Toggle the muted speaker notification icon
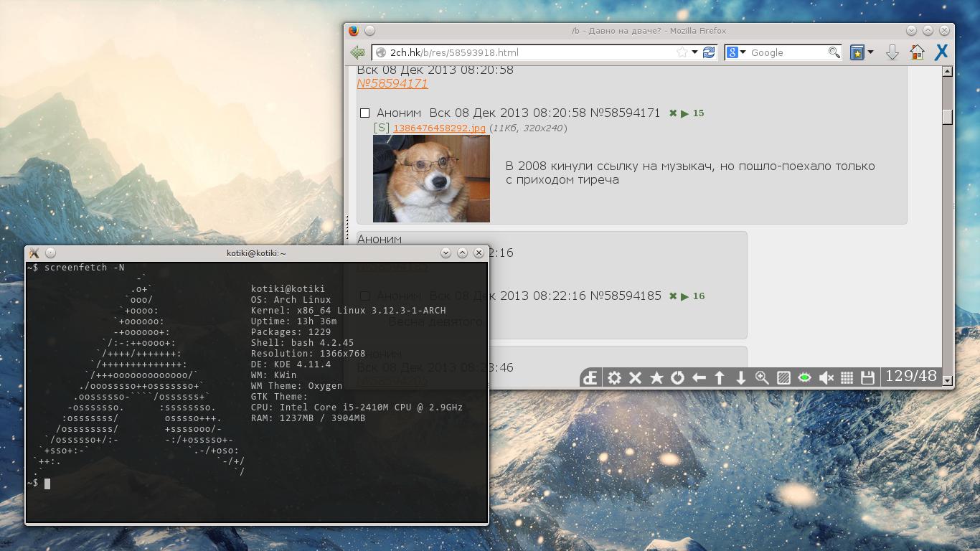 pos(826,377)
